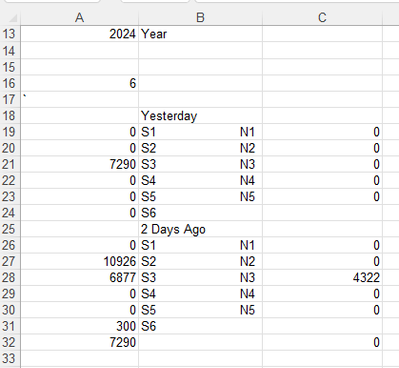Select column C header
The width and height of the screenshot is (399, 368).
(322, 18)
